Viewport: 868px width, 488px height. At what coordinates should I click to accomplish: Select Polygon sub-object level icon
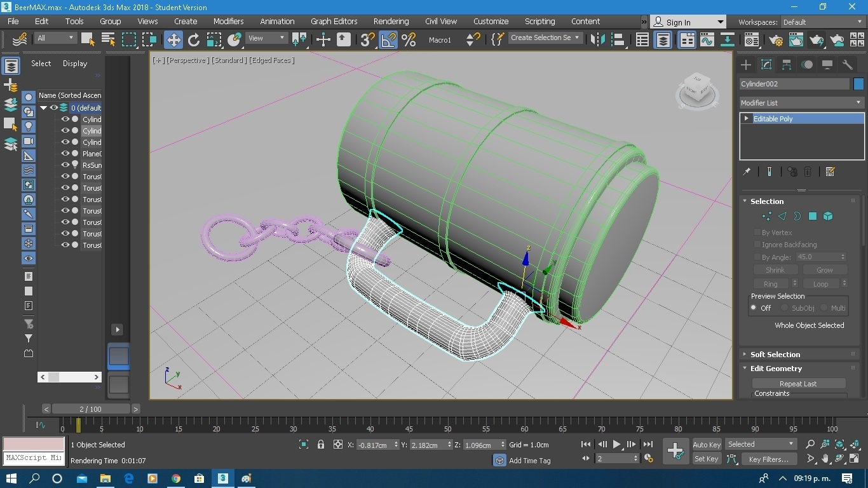[x=812, y=217]
